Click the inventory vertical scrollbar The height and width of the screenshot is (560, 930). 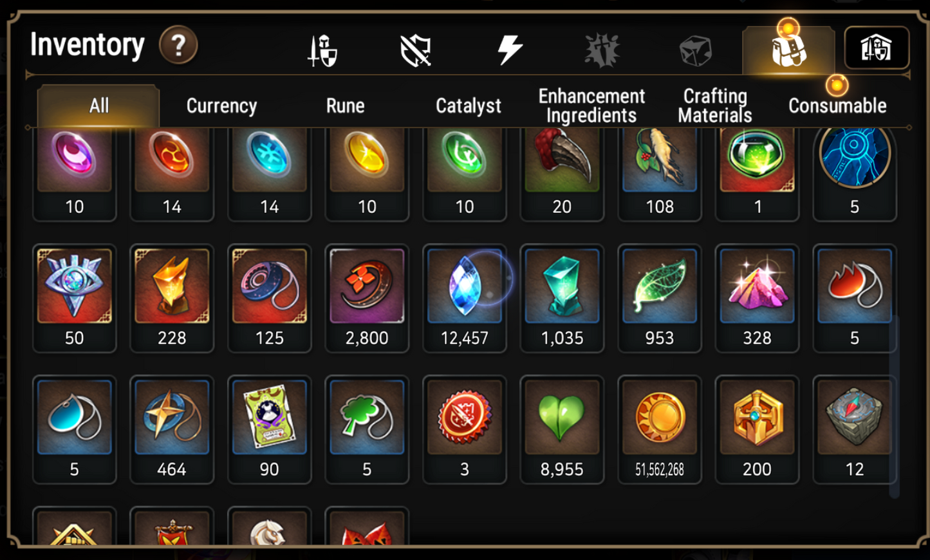point(894,406)
